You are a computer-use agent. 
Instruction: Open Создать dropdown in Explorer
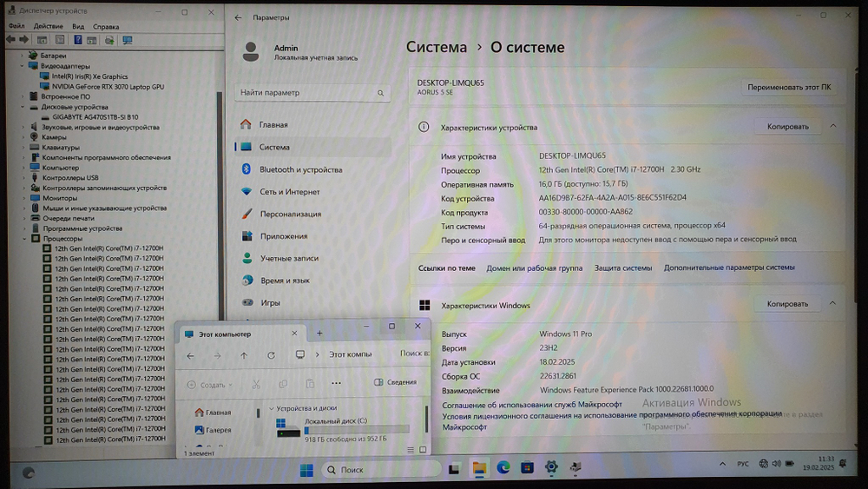pyautogui.click(x=210, y=385)
